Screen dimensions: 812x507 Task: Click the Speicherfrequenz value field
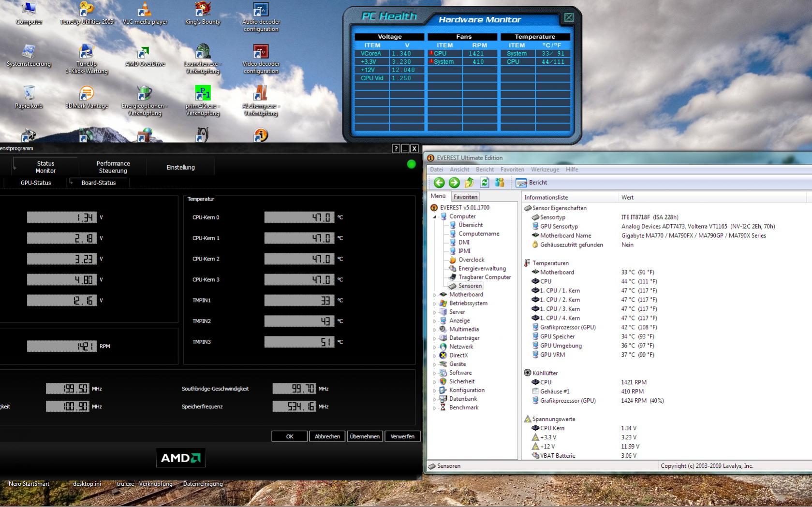(294, 407)
